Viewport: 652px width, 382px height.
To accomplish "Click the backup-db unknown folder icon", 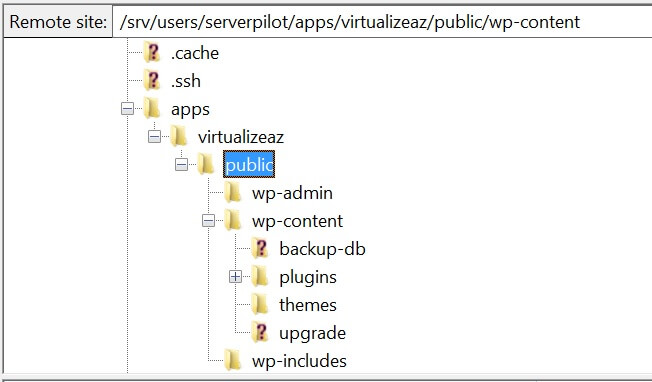I will (x=260, y=249).
